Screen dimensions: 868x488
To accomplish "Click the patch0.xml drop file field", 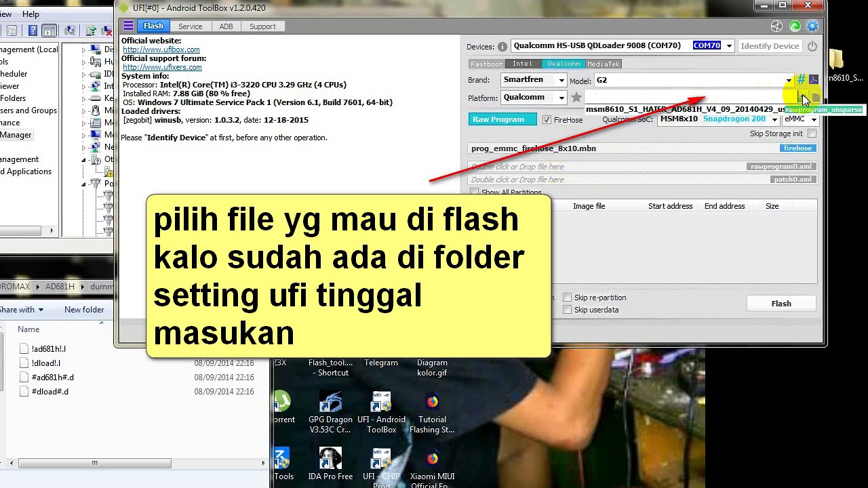I will pos(643,180).
